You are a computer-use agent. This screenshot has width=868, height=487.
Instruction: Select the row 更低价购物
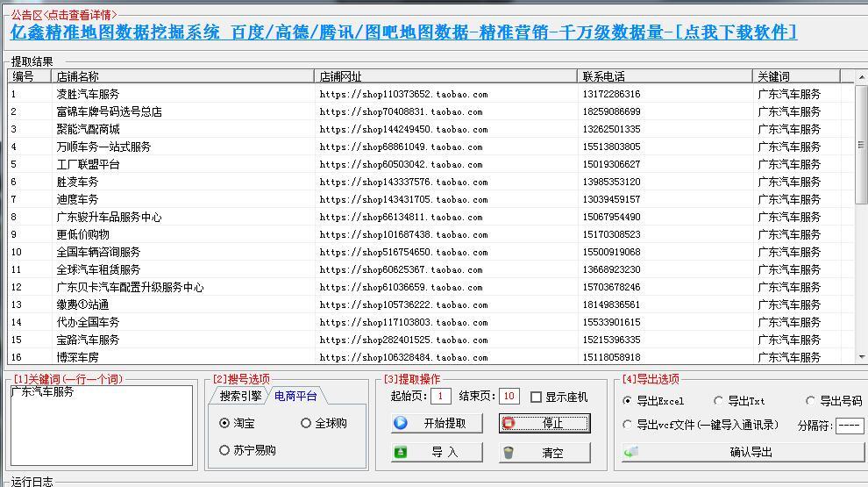[431, 234]
